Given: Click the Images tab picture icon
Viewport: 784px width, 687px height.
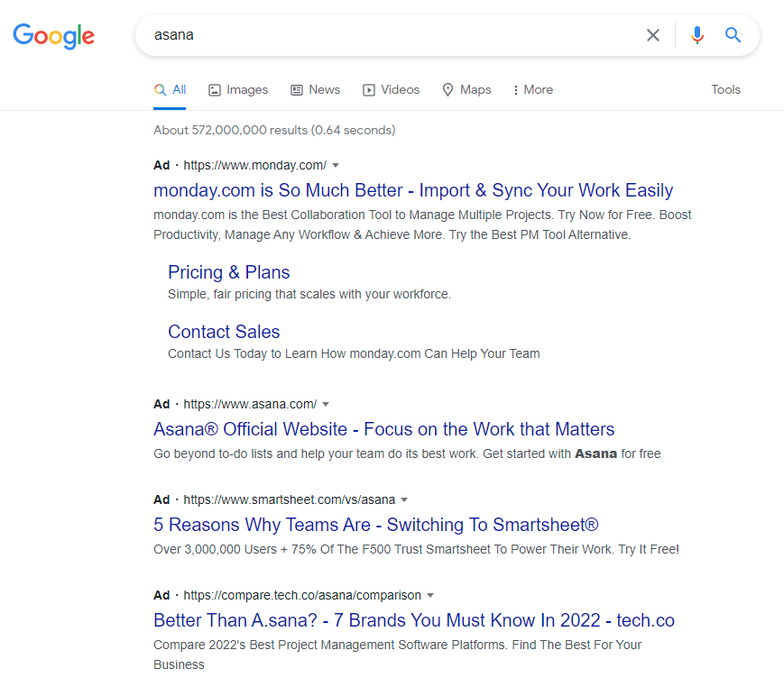Looking at the screenshot, I should 215,90.
